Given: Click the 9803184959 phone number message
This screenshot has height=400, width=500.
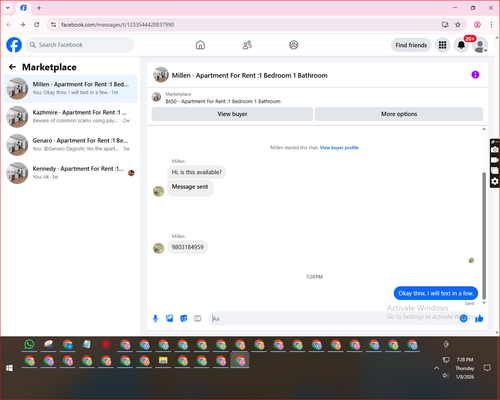Looking at the screenshot, I should coord(187,247).
